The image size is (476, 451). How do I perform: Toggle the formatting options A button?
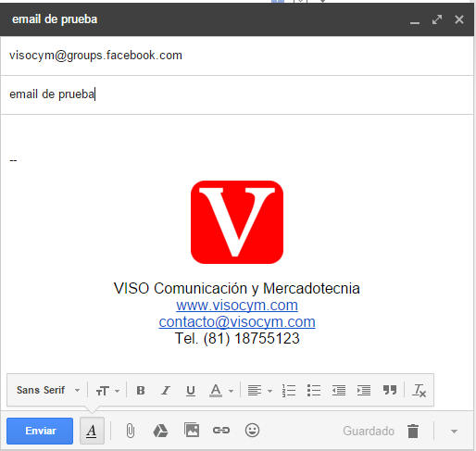92,431
